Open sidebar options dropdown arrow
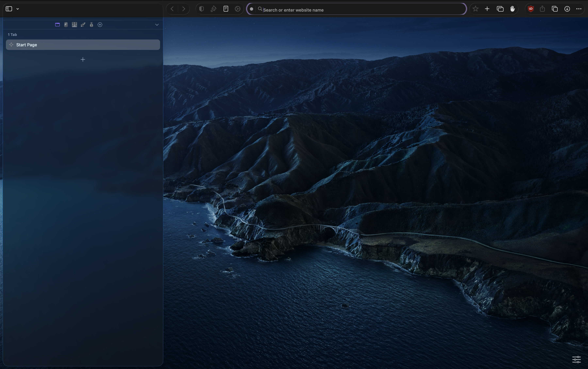This screenshot has height=369, width=588. (18, 9)
